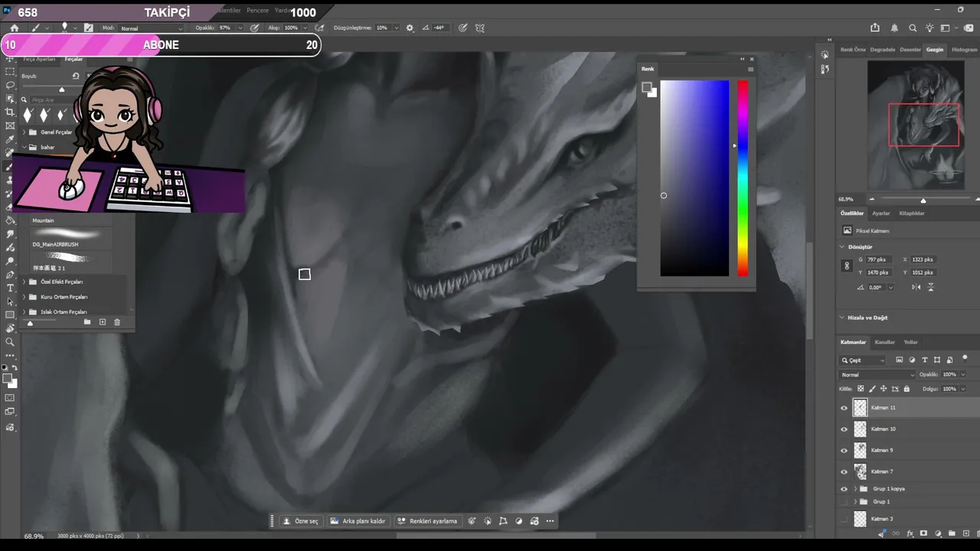Add layer style with fx icon
This screenshot has width=980, height=551.
click(x=910, y=533)
